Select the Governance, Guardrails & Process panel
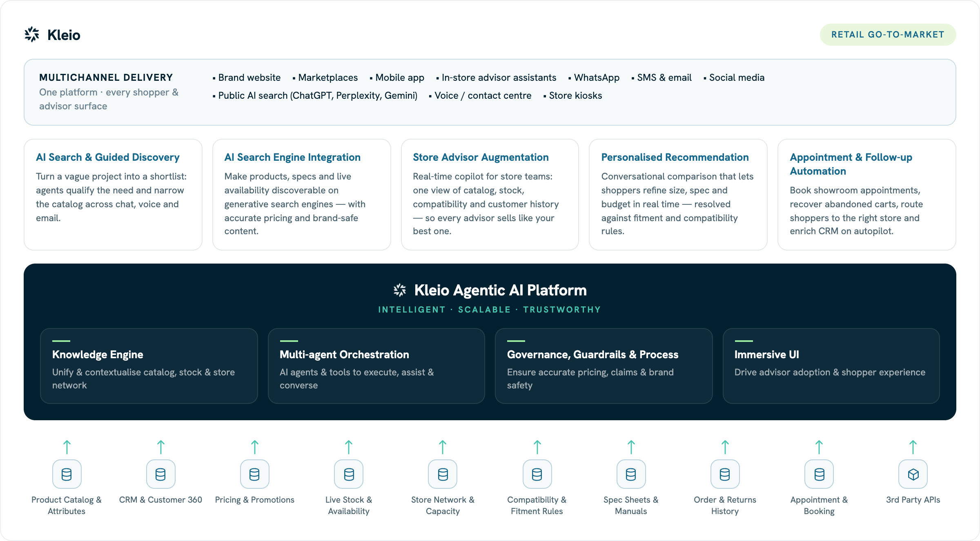Image resolution: width=980 pixels, height=541 pixels. [x=604, y=366]
